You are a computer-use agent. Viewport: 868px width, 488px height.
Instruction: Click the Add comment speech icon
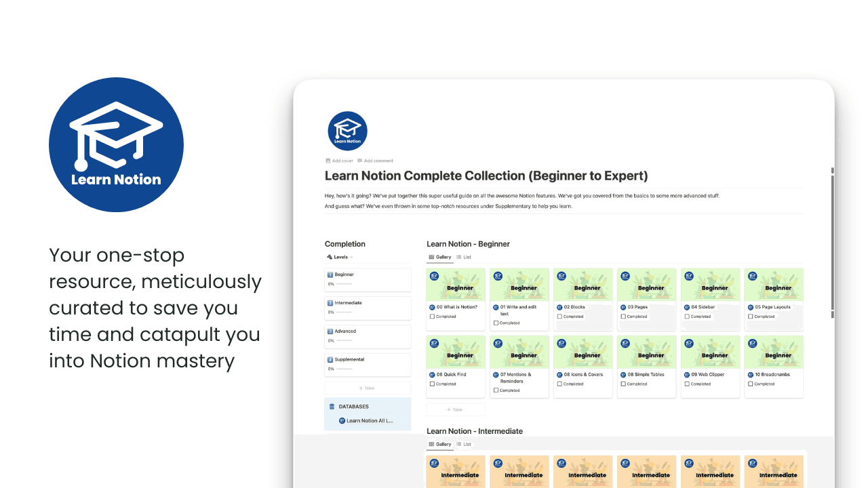pyautogui.click(x=360, y=161)
